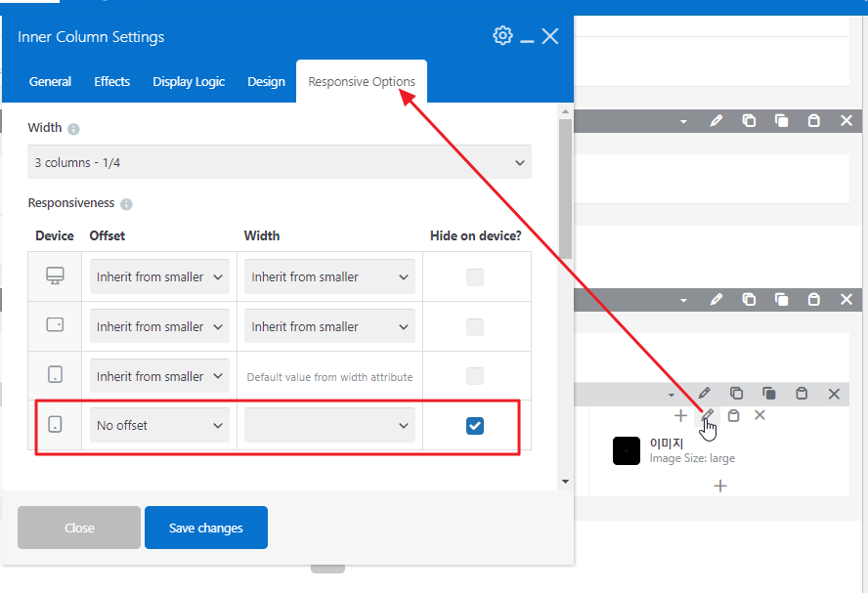Select the Responsive Options tab
The height and width of the screenshot is (593, 868).
point(362,82)
